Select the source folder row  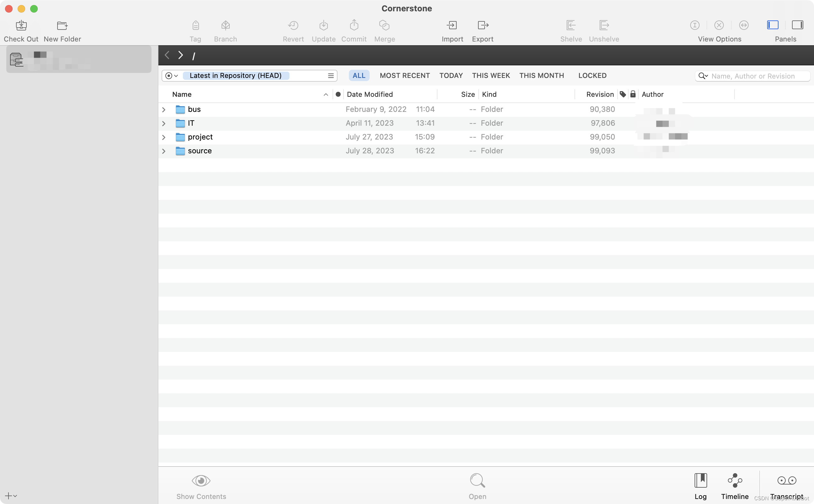[x=486, y=151]
